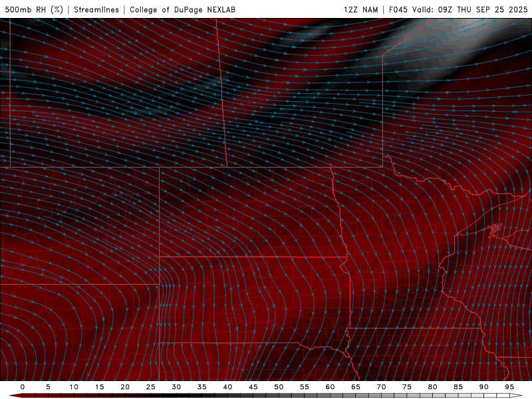Click the '80' label on the color scale

pyautogui.click(x=432, y=387)
